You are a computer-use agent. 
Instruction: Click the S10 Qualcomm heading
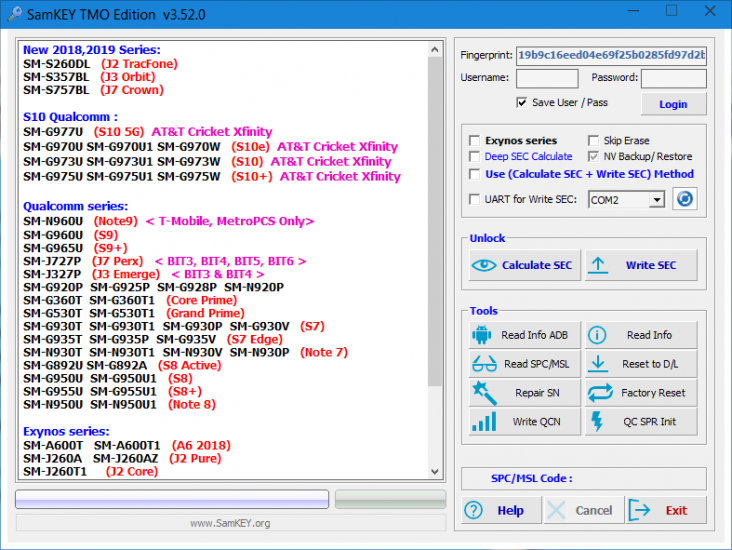(x=70, y=117)
